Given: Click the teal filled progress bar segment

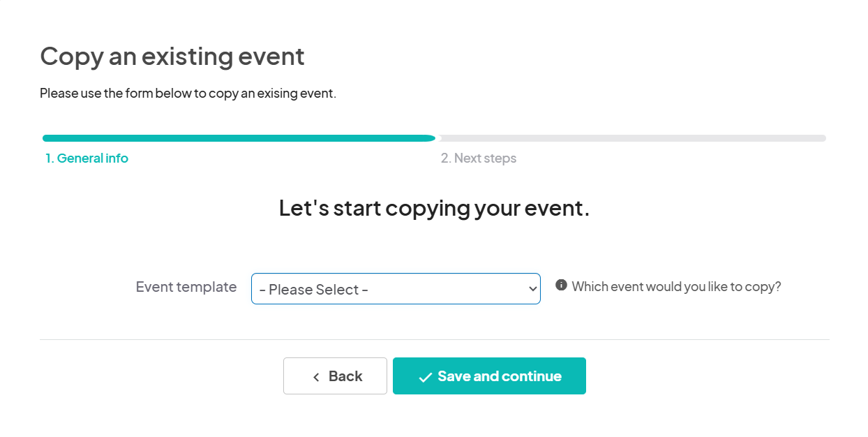Looking at the screenshot, I should tap(239, 138).
